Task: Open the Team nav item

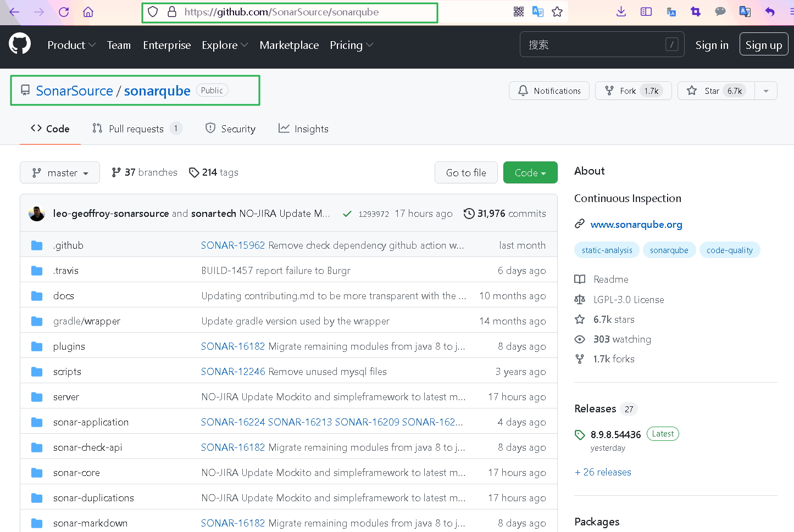Action: (x=119, y=45)
